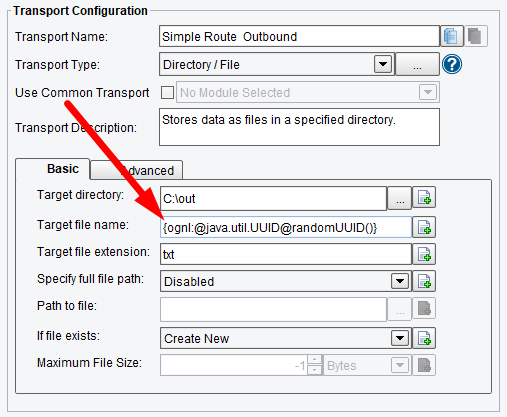This screenshot has height=417, width=507.
Task: Click the Transport Name text field
Action: pyautogui.click(x=299, y=36)
